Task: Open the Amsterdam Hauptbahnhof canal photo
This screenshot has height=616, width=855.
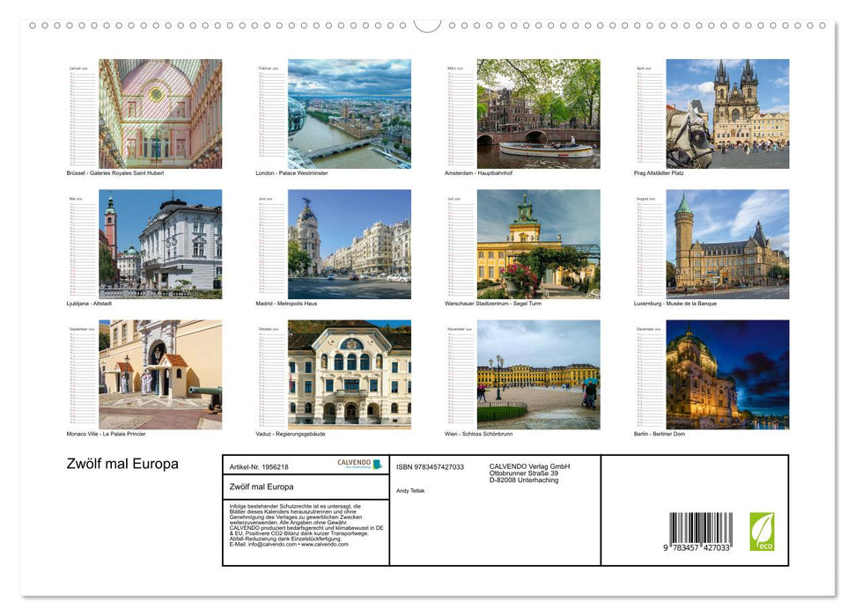Action: [x=539, y=113]
